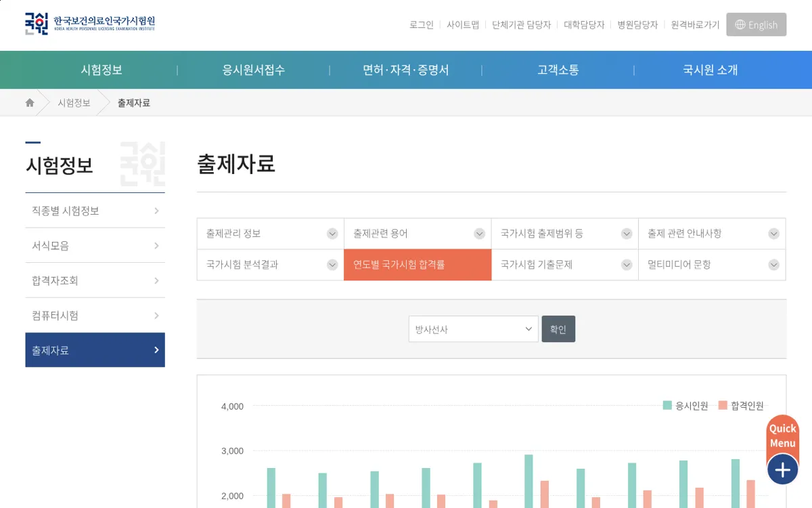Open 직종별 시험정보 sidebar item

(x=95, y=211)
